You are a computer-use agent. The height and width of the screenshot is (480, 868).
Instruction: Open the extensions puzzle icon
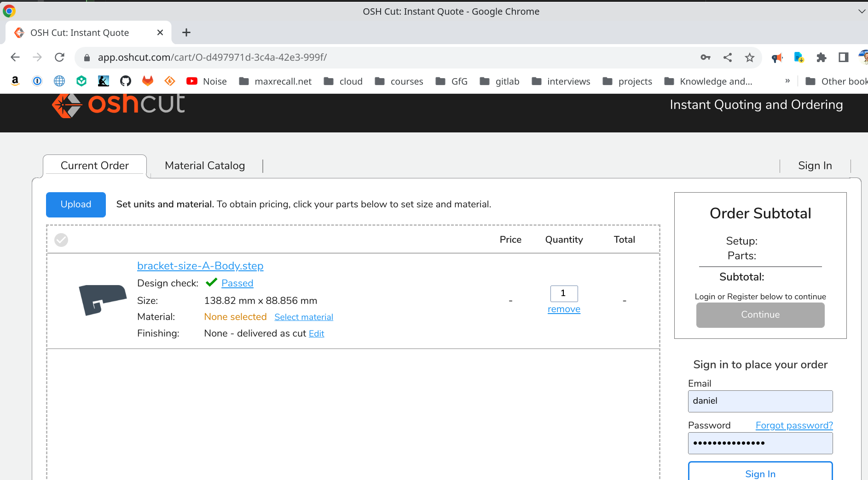point(821,57)
